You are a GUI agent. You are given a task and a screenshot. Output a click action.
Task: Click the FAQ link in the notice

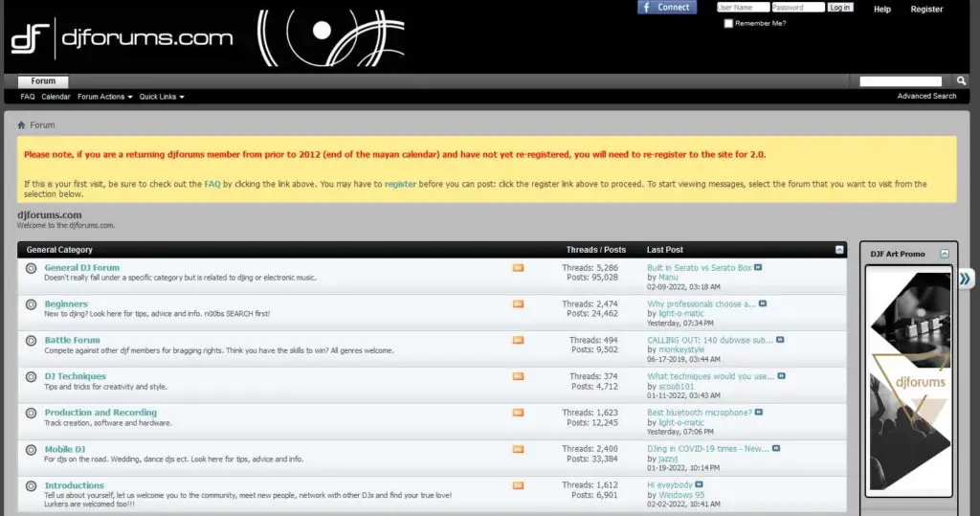(212, 185)
